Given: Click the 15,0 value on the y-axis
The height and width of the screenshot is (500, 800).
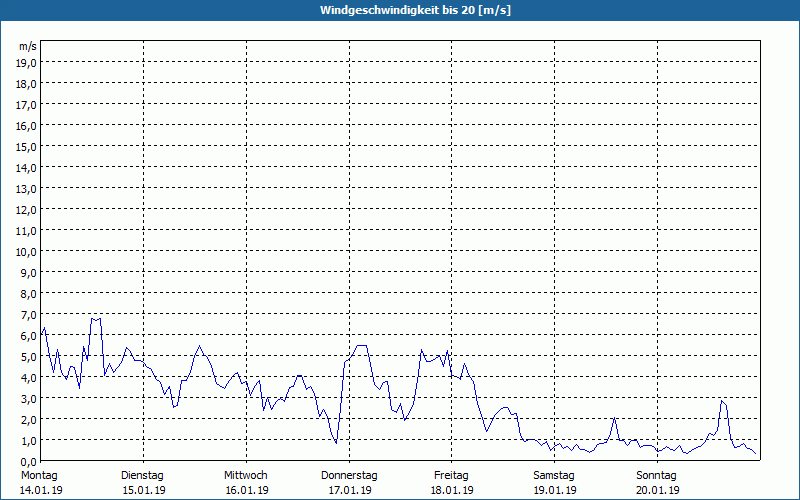Looking at the screenshot, I should pyautogui.click(x=27, y=146).
